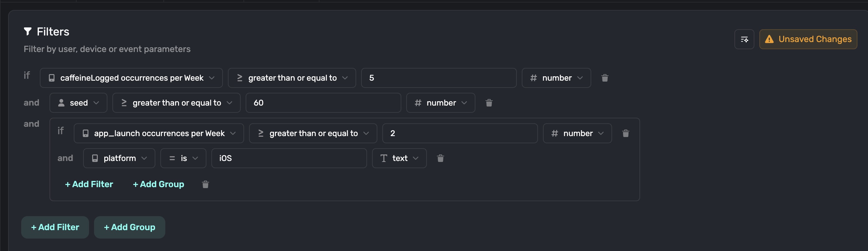Change operator for the seed filter
The height and width of the screenshot is (251, 868).
pyautogui.click(x=176, y=103)
